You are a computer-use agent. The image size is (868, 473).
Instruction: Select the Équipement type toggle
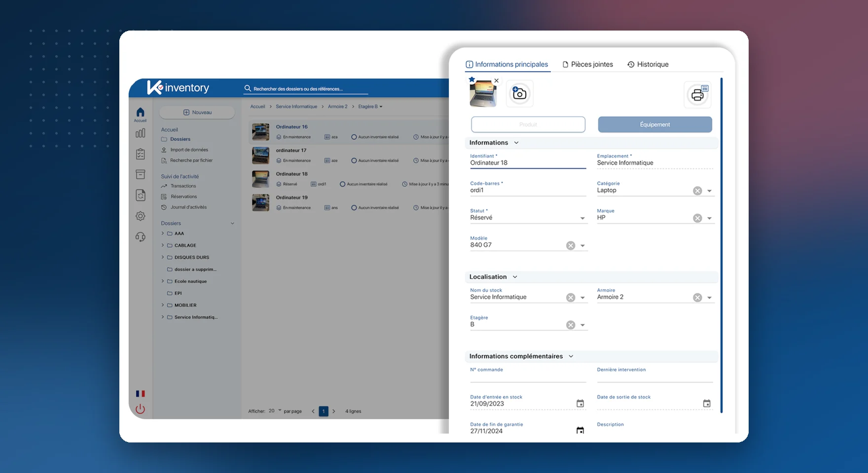(x=655, y=125)
